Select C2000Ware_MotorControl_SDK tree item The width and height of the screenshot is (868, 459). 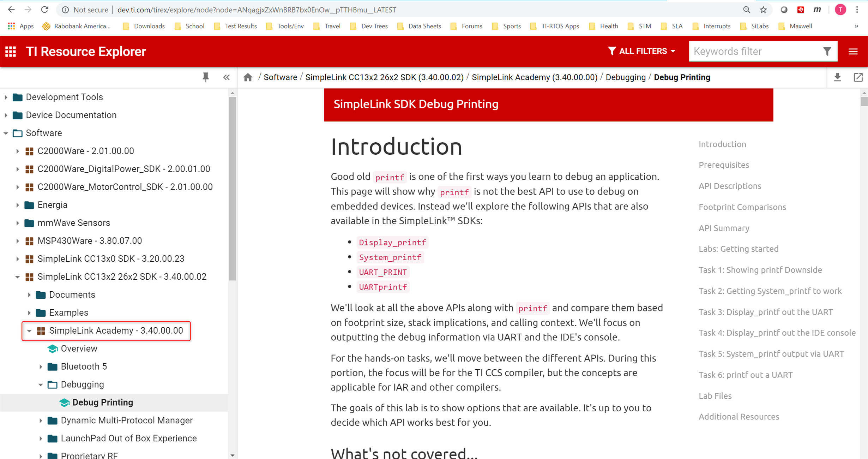pos(125,187)
